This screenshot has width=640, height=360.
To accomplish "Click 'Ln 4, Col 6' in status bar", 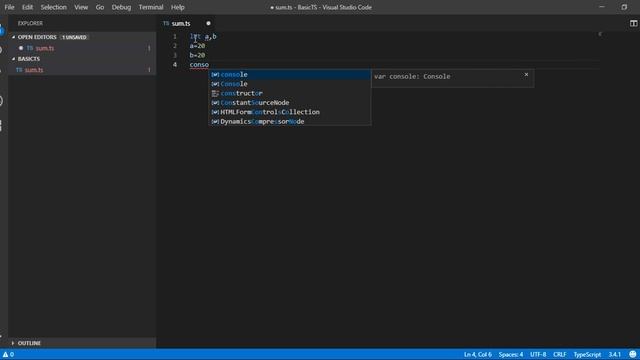I will (478, 354).
